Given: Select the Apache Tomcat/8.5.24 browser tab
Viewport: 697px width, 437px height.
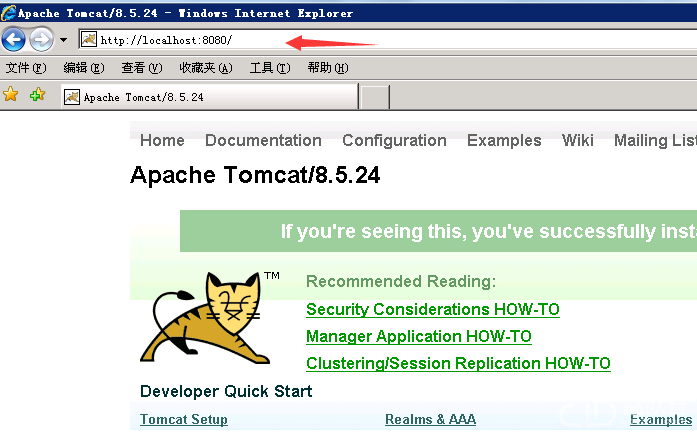Looking at the screenshot, I should click(x=209, y=96).
